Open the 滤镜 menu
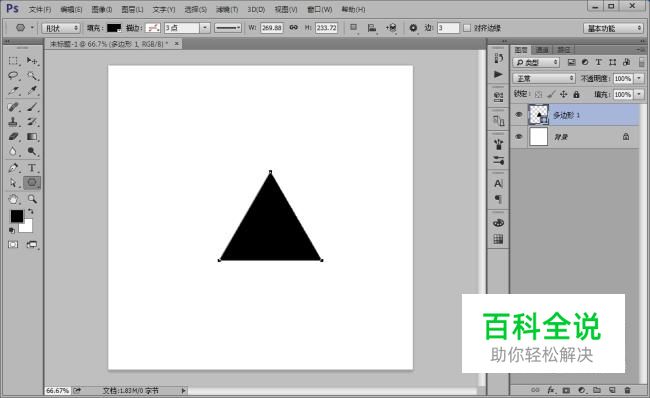 coord(227,9)
